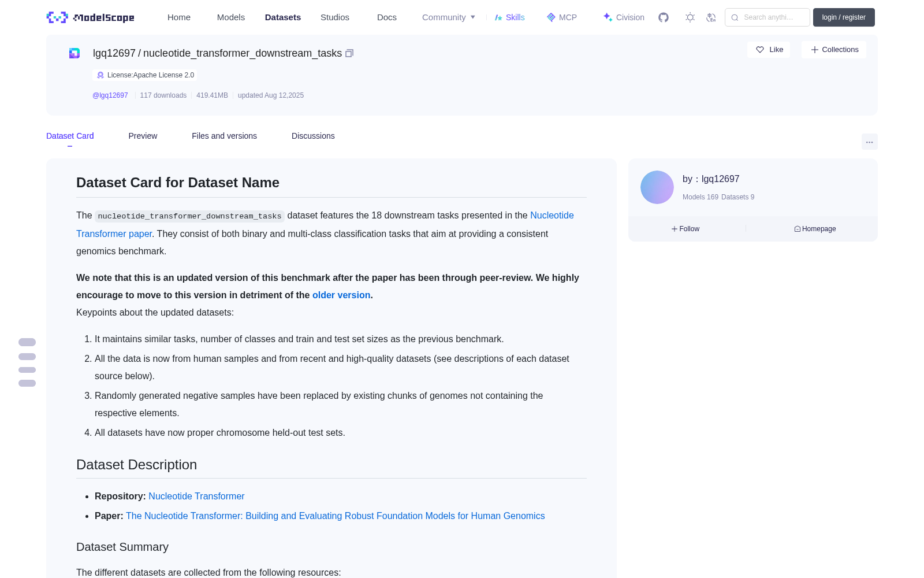Select the Dataset Card tab
Screen dimensions: 924x578
[70, 136]
